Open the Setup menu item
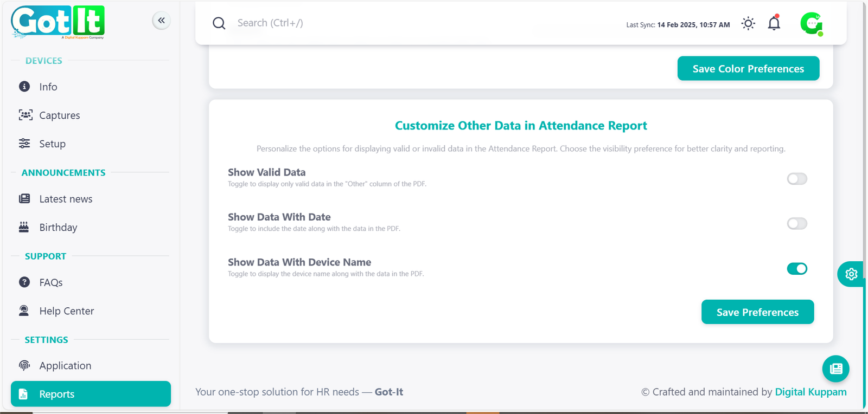 (x=52, y=144)
